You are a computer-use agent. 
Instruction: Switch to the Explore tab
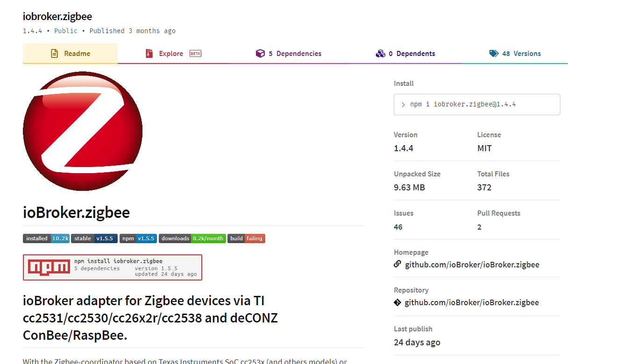tap(173, 54)
